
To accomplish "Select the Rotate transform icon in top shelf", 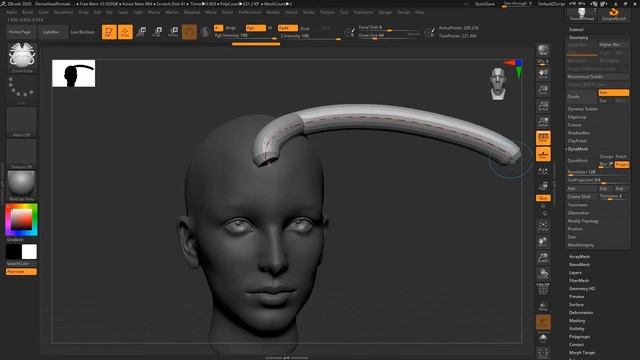I will [173, 32].
